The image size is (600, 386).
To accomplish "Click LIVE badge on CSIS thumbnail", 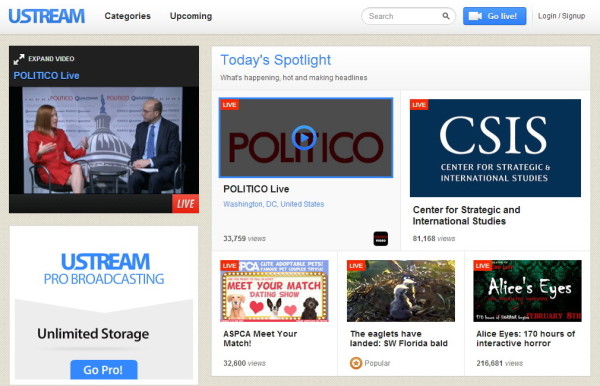I will [x=419, y=104].
